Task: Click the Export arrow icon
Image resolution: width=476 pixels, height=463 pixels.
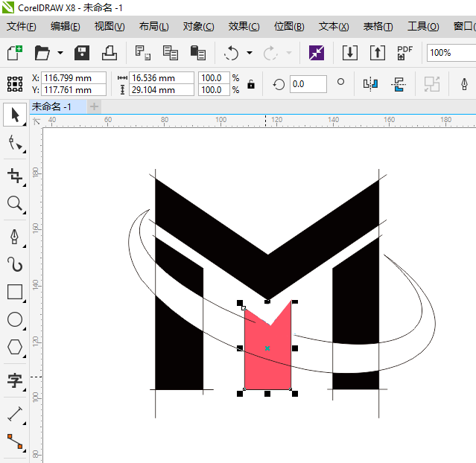Action: [377, 53]
